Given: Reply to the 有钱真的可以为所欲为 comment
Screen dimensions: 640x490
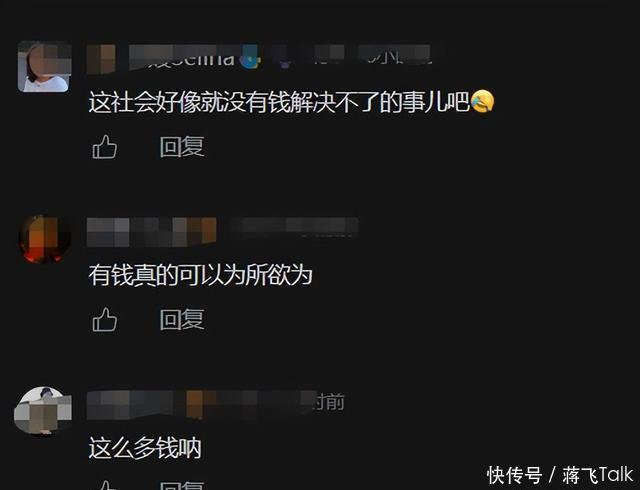Looking at the screenshot, I should point(182,319).
